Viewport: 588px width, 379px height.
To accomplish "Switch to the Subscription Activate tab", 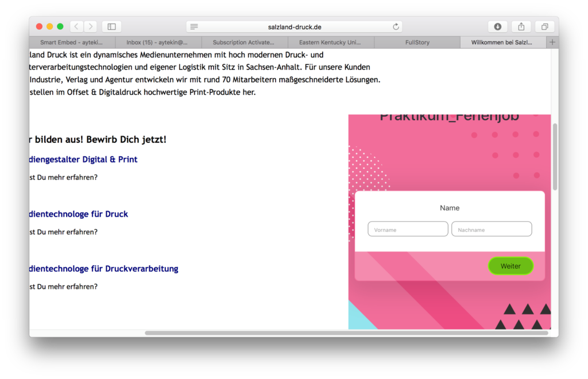I will point(245,42).
